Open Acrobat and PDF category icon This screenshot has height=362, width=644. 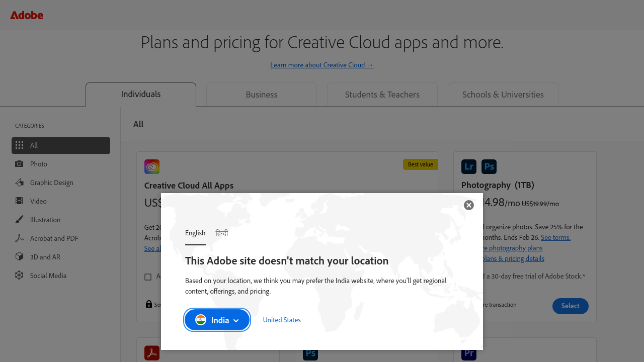pyautogui.click(x=19, y=238)
